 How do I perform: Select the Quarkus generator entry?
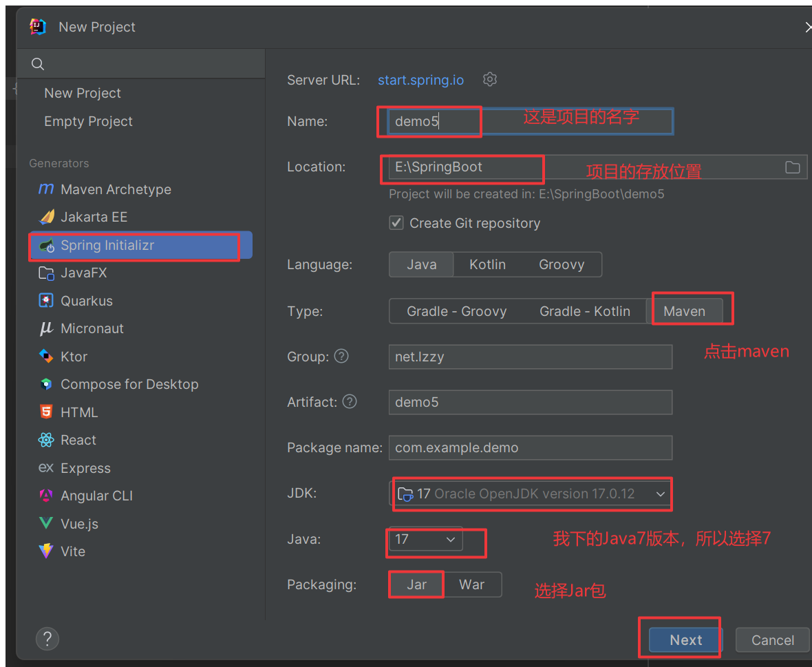[141, 301]
